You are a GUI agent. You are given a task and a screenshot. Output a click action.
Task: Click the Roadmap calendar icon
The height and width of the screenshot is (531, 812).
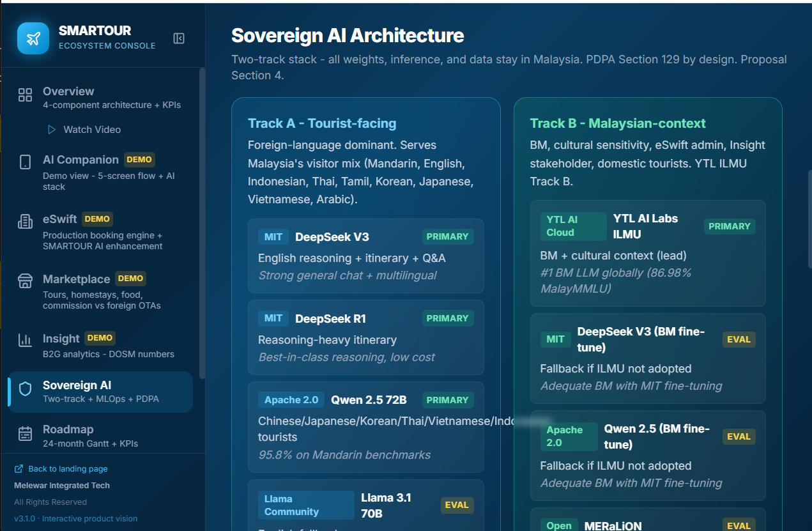pos(25,434)
